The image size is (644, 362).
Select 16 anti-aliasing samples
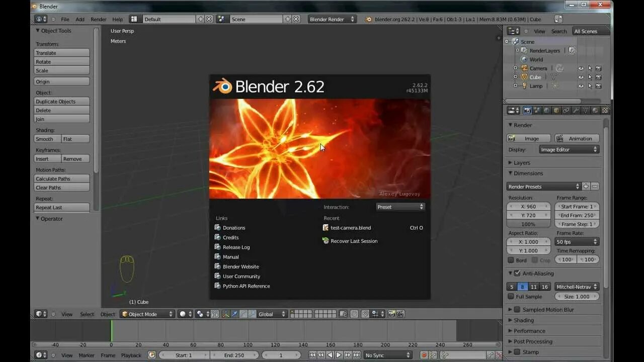pos(544,287)
